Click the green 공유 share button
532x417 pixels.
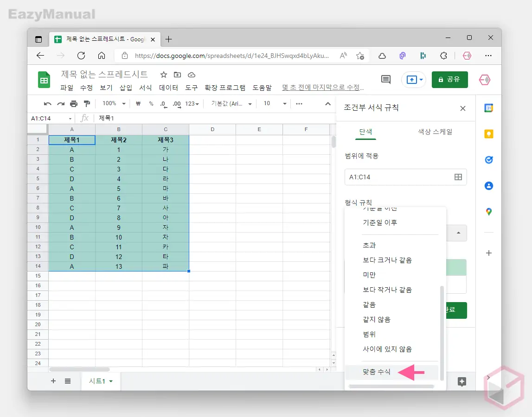tap(449, 80)
